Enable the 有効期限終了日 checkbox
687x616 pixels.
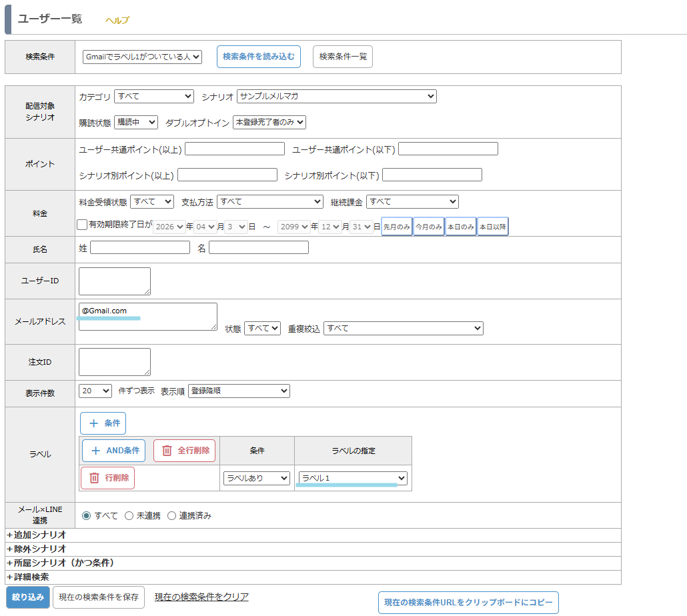82,225
